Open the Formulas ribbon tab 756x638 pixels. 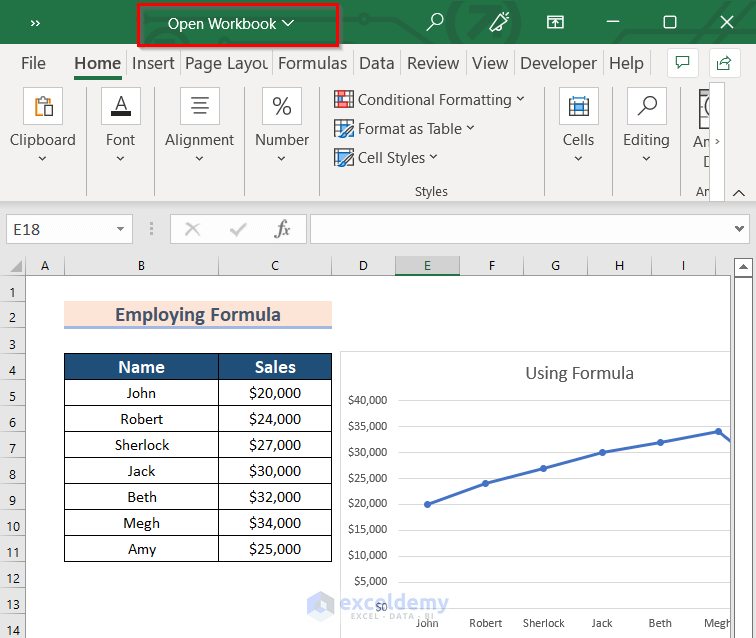click(312, 63)
